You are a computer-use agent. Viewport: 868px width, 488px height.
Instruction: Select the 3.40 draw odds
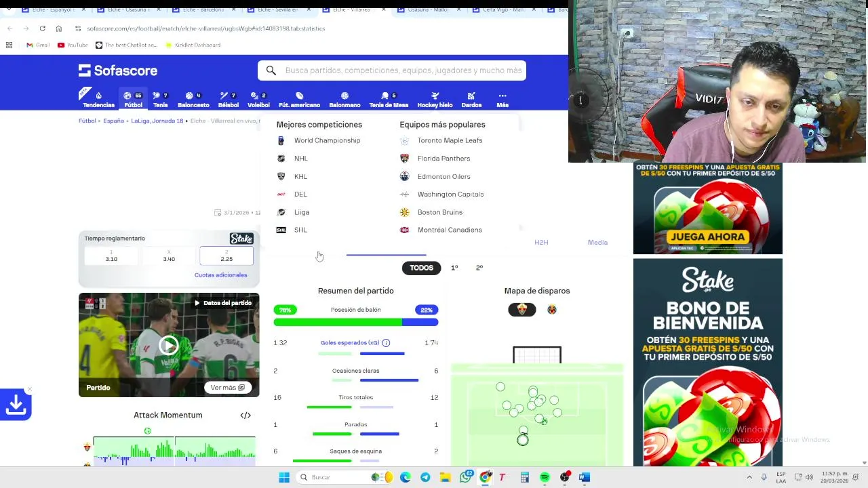(169, 256)
